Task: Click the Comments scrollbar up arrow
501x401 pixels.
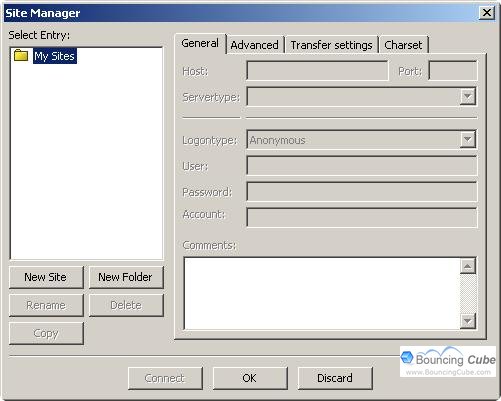Action: point(468,266)
